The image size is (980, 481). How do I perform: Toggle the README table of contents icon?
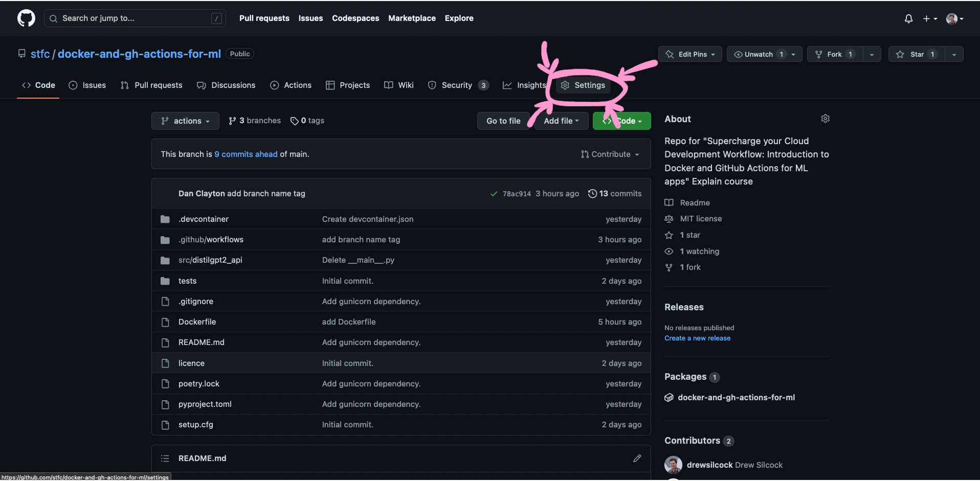165,458
